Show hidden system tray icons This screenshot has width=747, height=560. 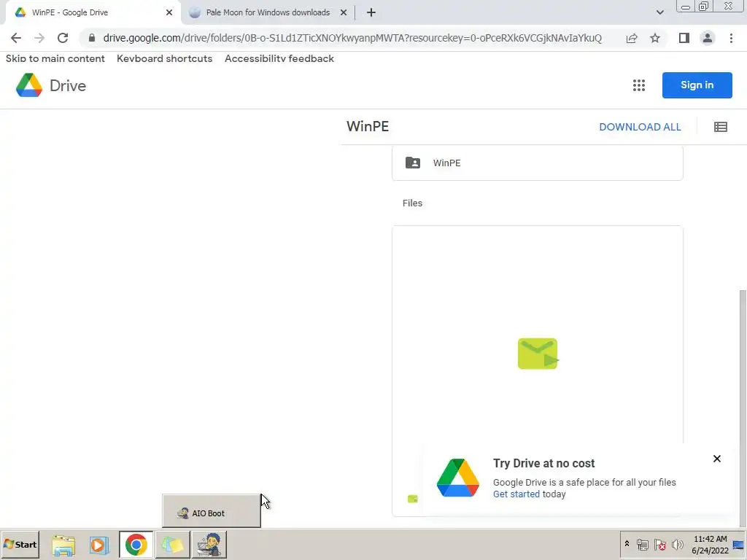point(627,544)
